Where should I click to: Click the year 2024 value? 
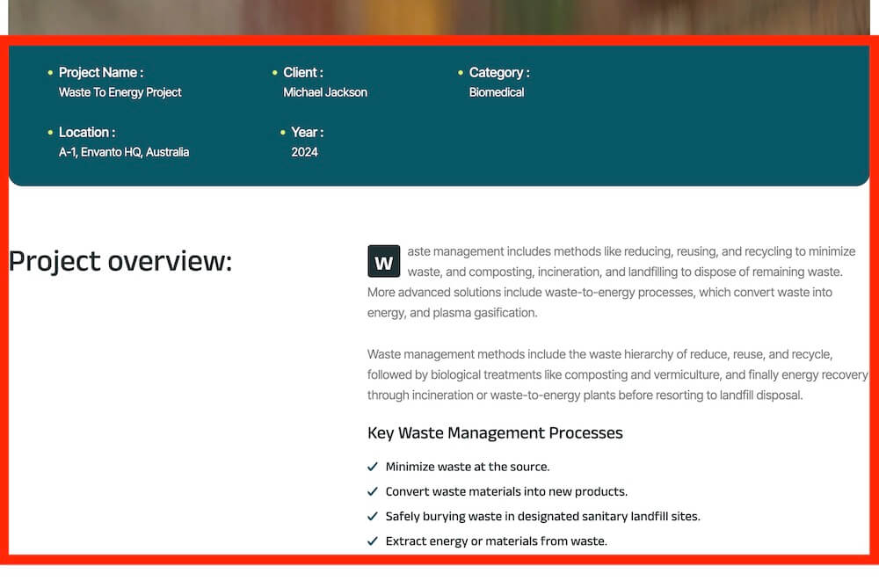click(x=304, y=152)
